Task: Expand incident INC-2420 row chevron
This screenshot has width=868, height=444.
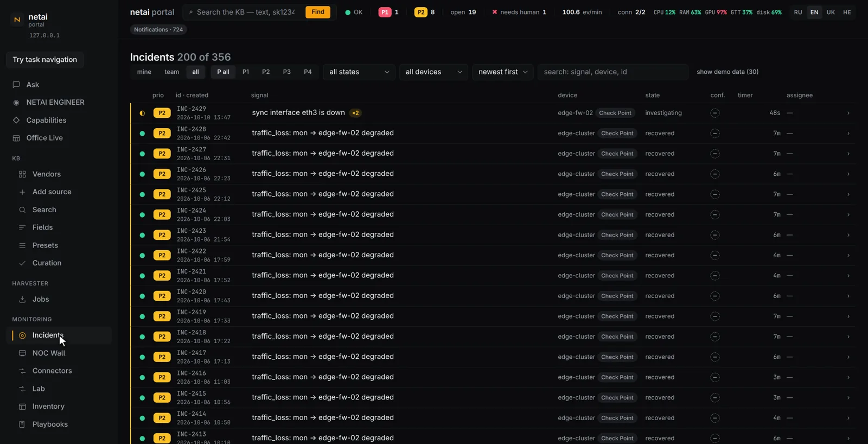Action: [848, 296]
